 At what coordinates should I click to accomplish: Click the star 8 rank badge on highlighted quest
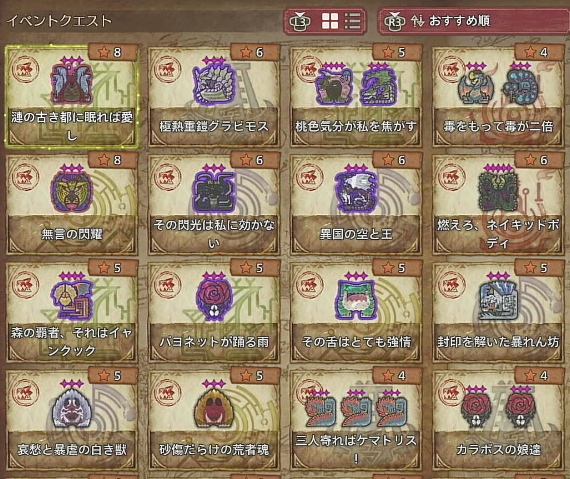(x=113, y=52)
